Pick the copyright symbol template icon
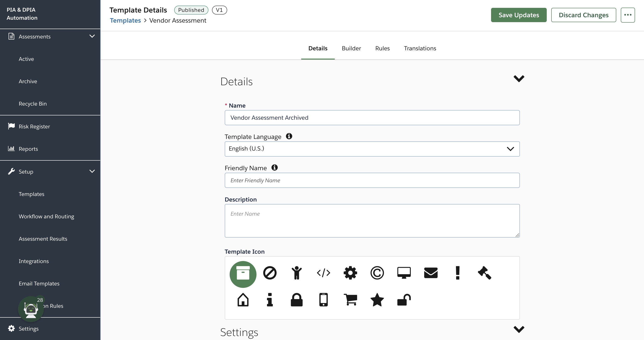The width and height of the screenshot is (644, 340). pos(377,273)
